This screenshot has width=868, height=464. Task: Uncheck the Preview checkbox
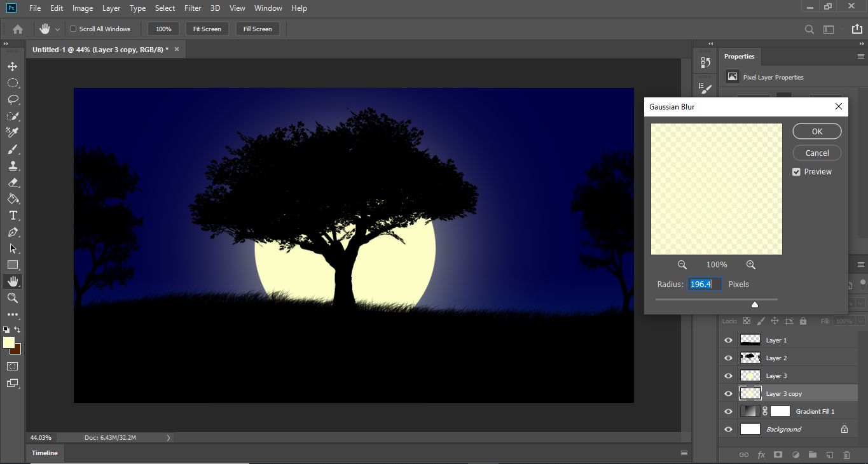coord(796,172)
